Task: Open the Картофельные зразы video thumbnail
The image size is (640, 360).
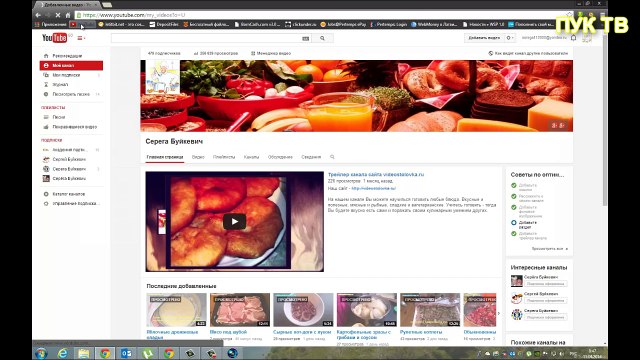Action: click(367, 310)
